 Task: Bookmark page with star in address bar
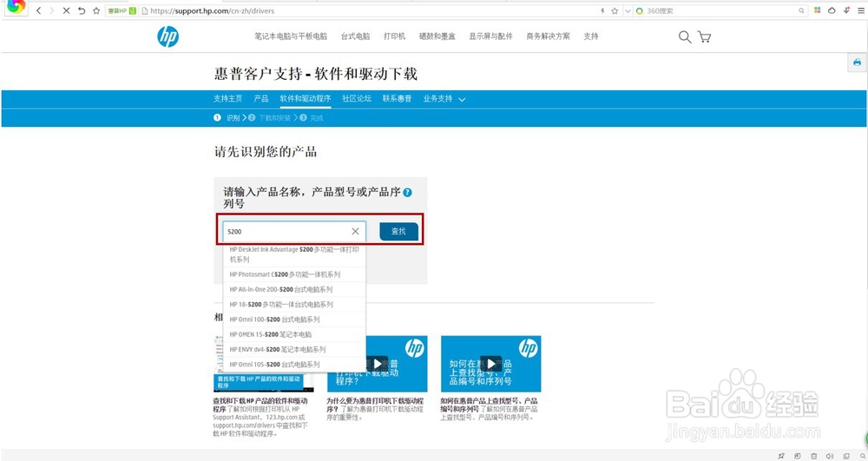coord(615,10)
